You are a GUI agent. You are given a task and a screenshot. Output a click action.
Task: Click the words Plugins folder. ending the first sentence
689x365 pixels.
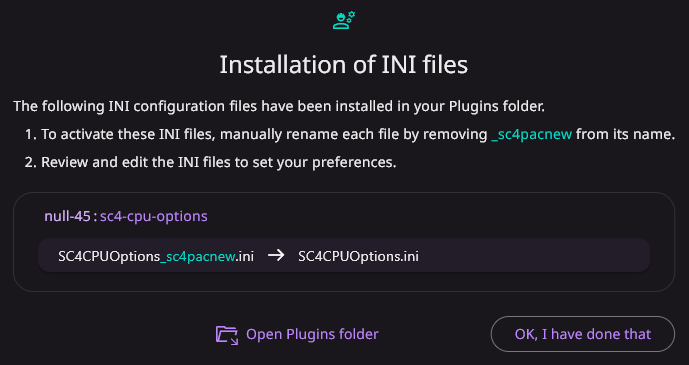click(x=497, y=106)
